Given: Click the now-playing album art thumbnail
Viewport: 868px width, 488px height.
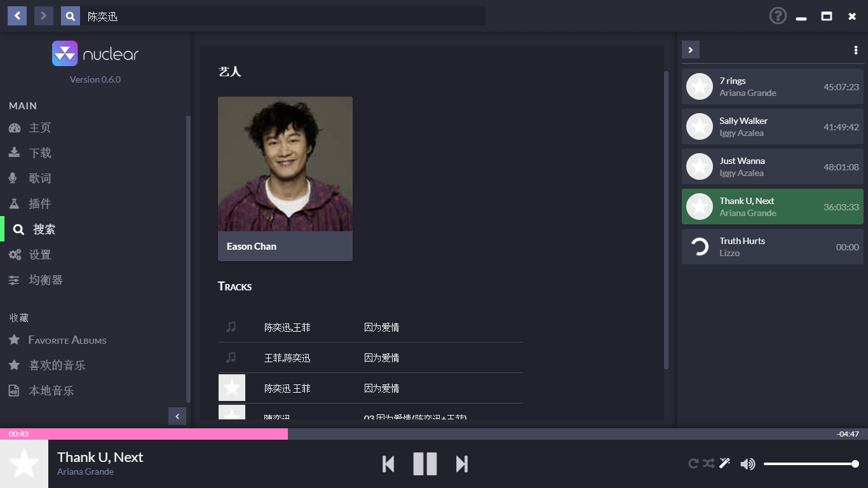Looking at the screenshot, I should [x=24, y=464].
